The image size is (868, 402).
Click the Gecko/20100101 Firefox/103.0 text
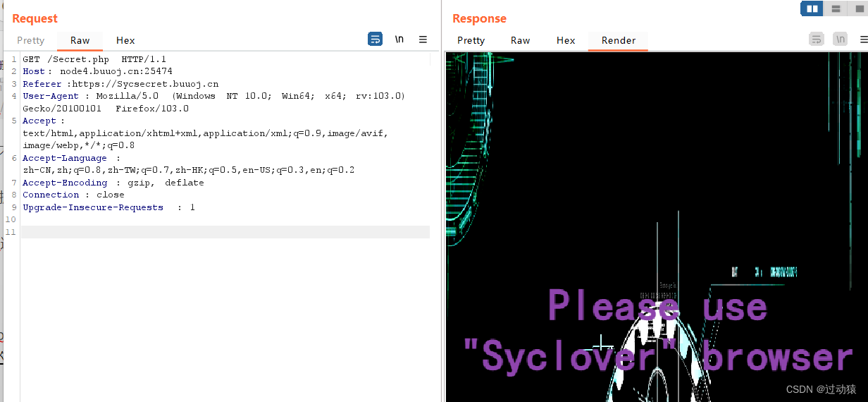(x=106, y=109)
